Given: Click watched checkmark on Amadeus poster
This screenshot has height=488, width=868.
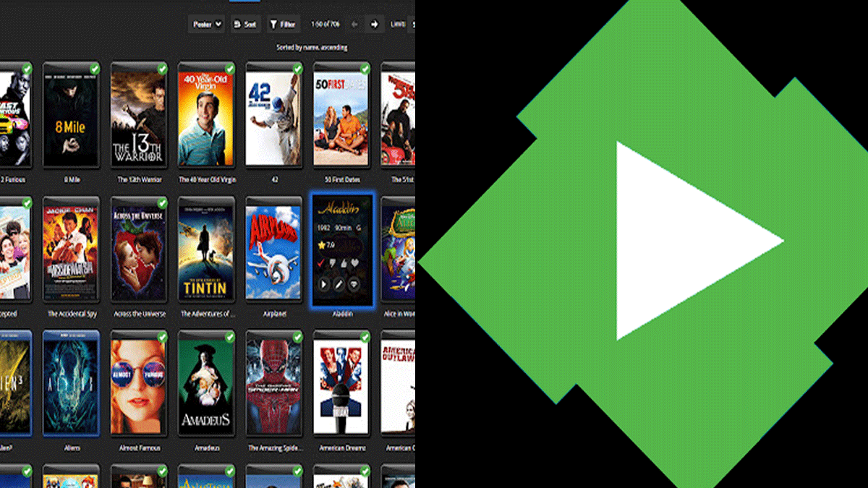Looking at the screenshot, I should [229, 337].
